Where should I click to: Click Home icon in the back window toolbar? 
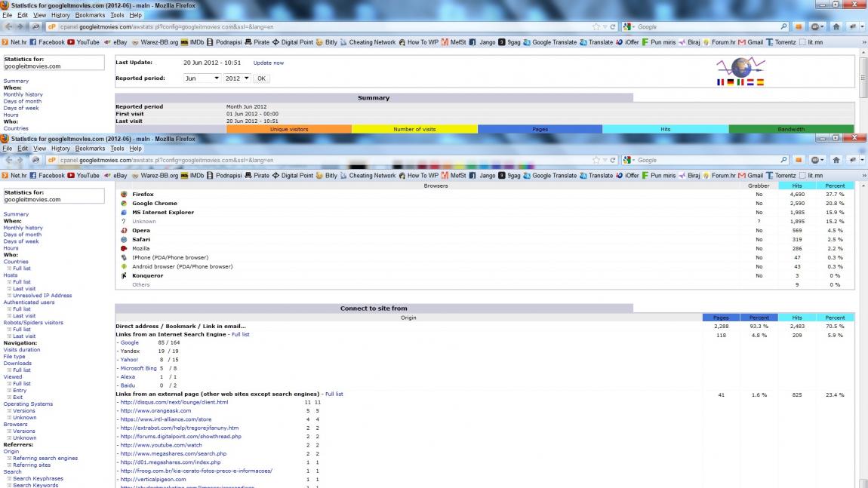[x=836, y=26]
